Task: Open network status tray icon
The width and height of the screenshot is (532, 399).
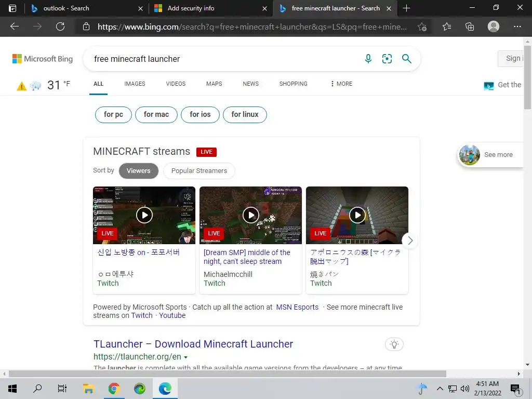Action: click(x=453, y=389)
